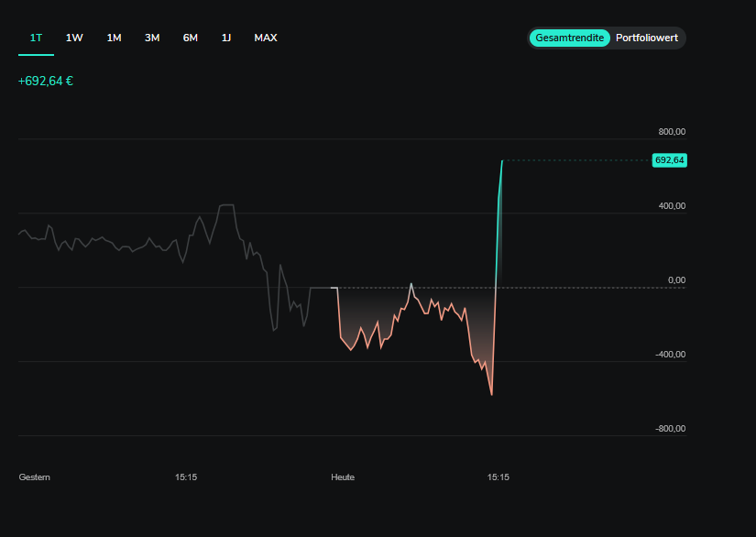Choose the 3M time range
Screen dimensions: 756x537
(152, 38)
